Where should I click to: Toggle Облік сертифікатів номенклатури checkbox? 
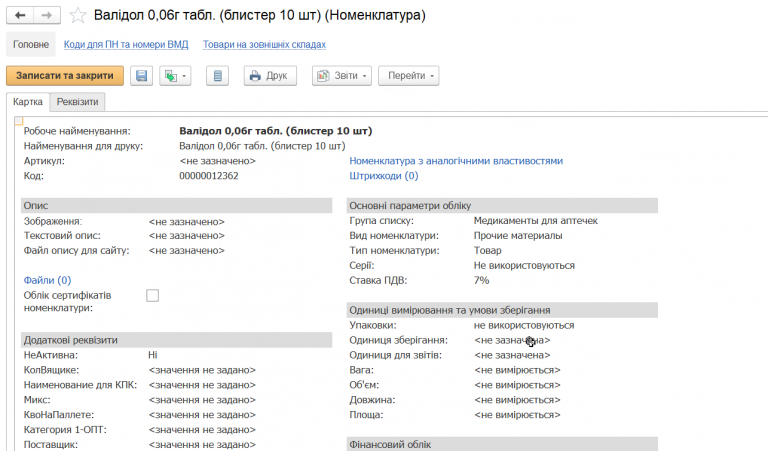(152, 295)
